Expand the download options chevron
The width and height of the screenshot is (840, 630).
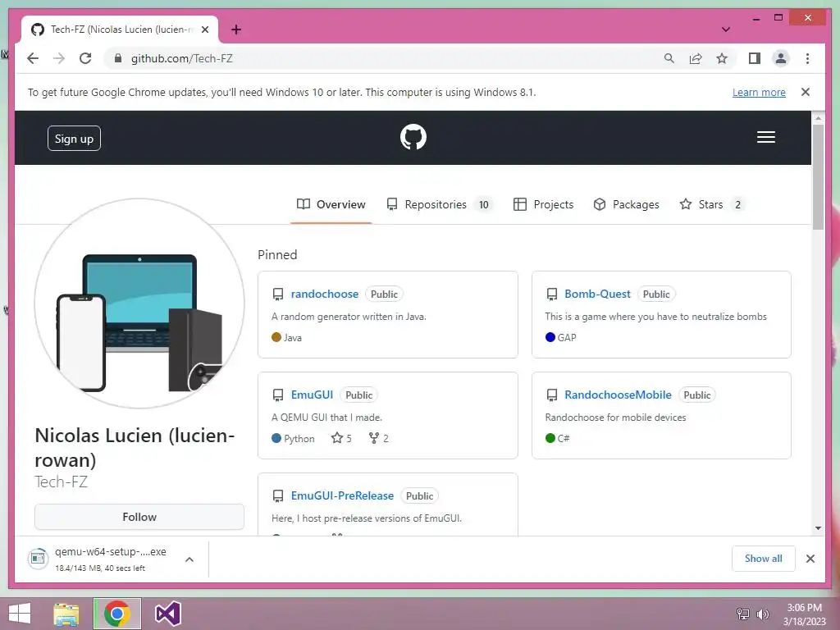(189, 559)
